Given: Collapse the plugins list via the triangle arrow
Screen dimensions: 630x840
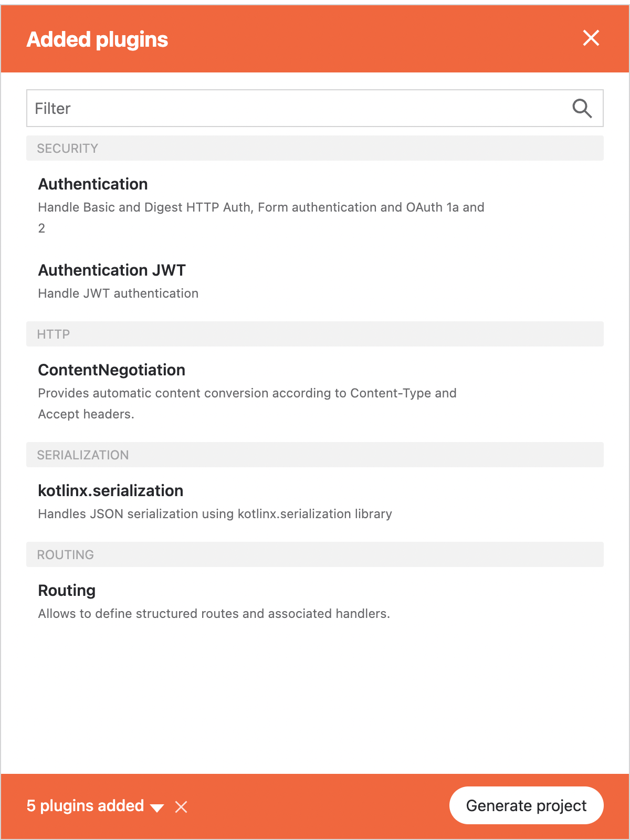Looking at the screenshot, I should [x=157, y=807].
